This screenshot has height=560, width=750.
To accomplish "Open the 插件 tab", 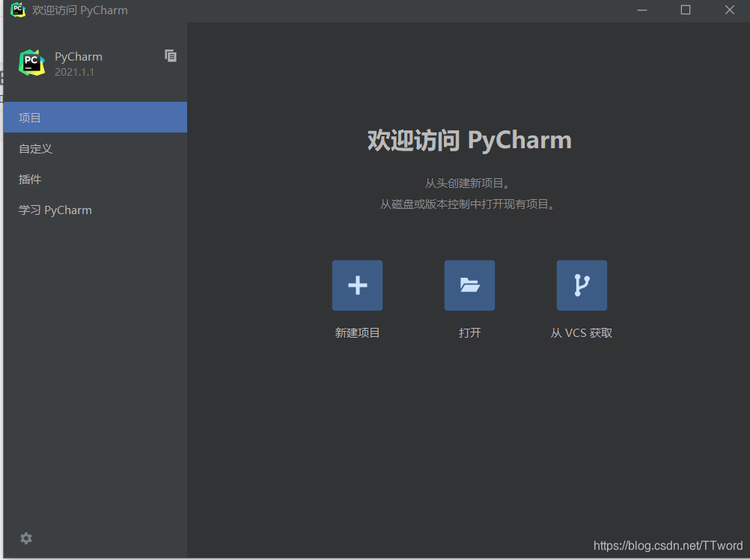I will tap(95, 180).
